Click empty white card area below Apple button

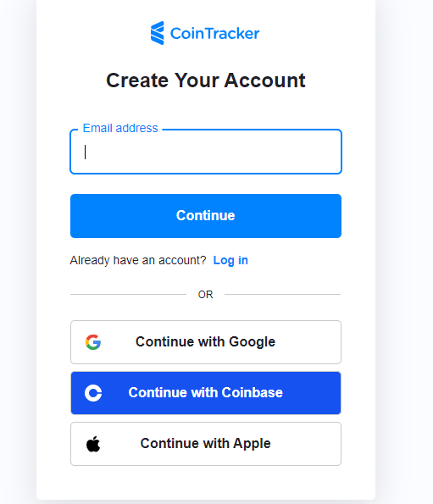[x=206, y=483]
